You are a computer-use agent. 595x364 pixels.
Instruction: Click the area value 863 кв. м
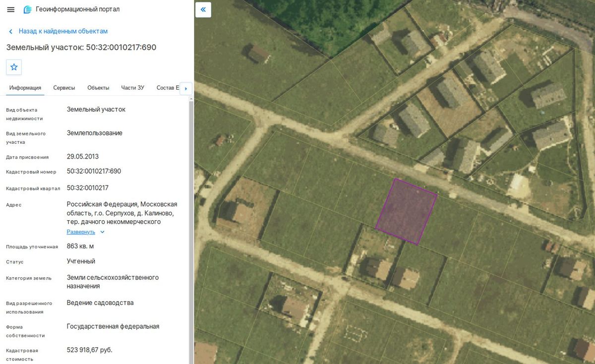pyautogui.click(x=80, y=246)
